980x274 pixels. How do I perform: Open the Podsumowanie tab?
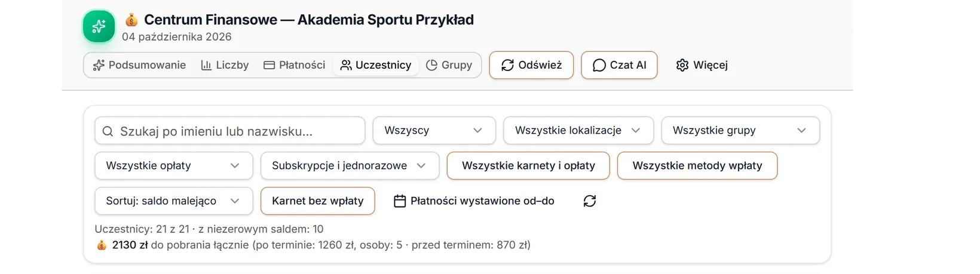click(x=139, y=65)
